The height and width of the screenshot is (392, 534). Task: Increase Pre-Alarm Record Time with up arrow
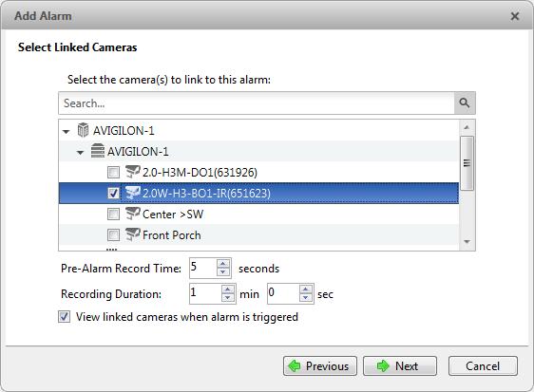pos(223,264)
